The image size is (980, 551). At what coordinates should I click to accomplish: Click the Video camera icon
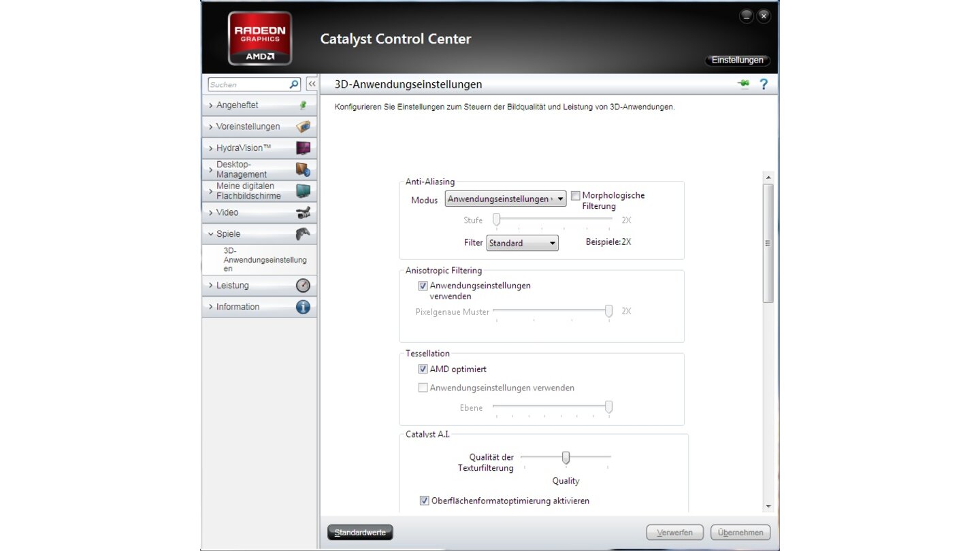click(303, 212)
